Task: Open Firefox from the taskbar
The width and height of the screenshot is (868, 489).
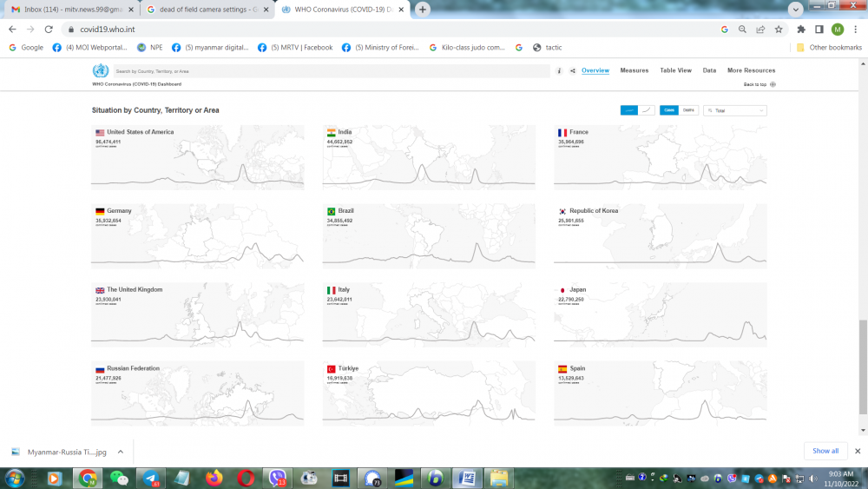Action: [x=214, y=478]
